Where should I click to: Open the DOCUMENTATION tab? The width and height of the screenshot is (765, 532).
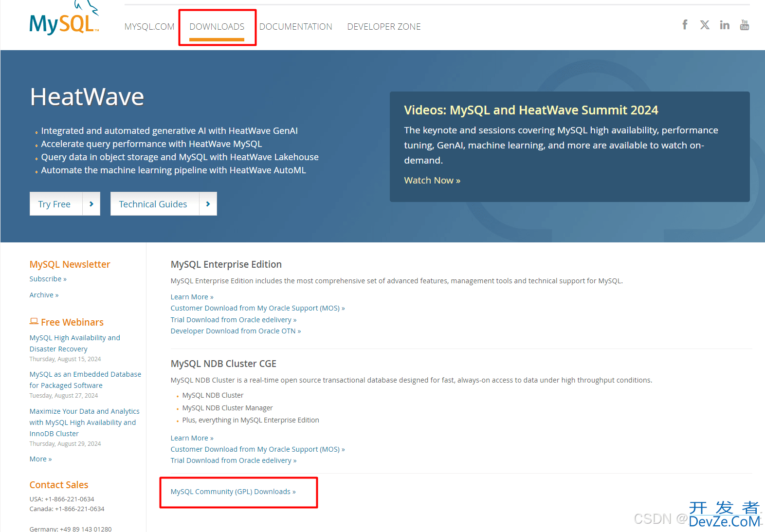pyautogui.click(x=295, y=27)
